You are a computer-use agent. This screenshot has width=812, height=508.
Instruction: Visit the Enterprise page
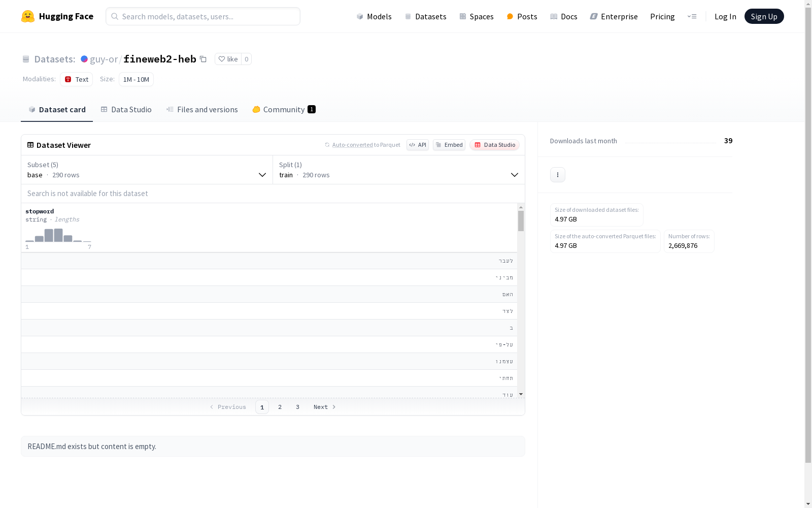(614, 16)
